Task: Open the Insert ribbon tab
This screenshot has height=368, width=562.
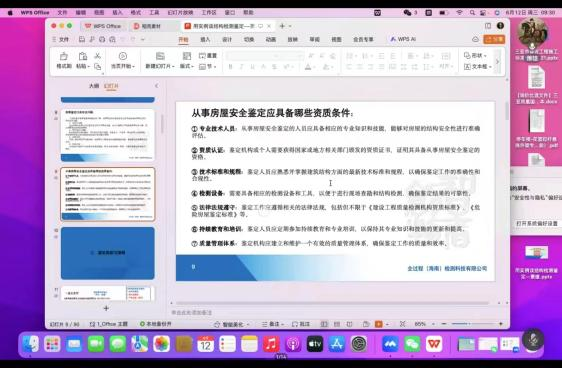Action: click(x=205, y=39)
